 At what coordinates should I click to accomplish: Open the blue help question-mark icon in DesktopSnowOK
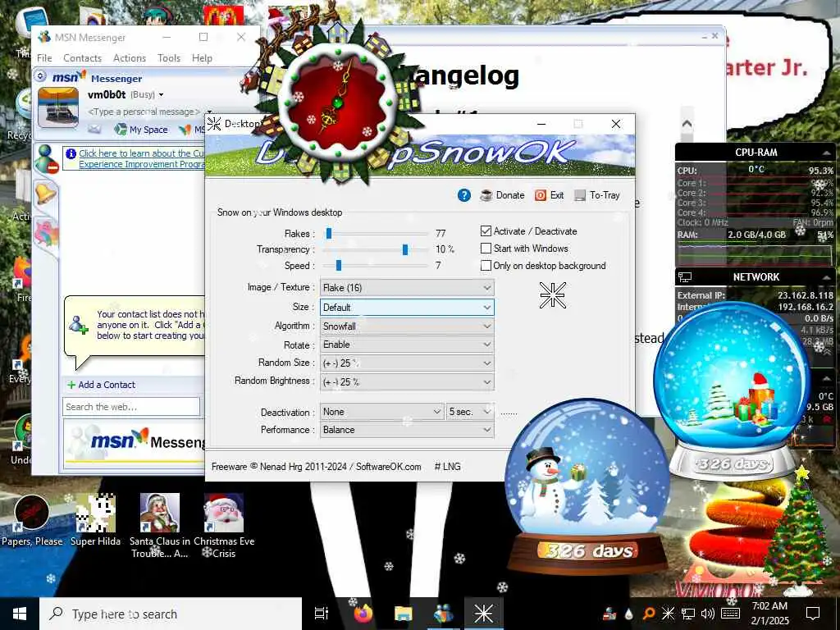coord(464,195)
